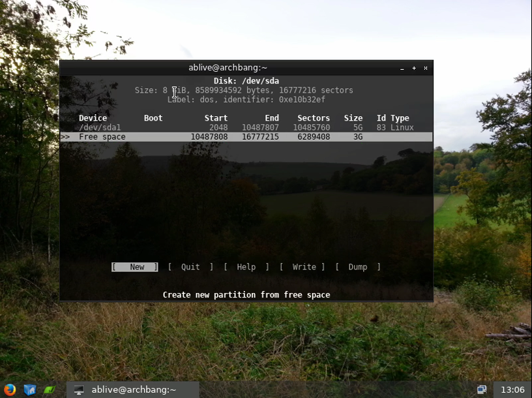Close the ablive@archbang terminal window
Image resolution: width=532 pixels, height=398 pixels.
pos(426,68)
